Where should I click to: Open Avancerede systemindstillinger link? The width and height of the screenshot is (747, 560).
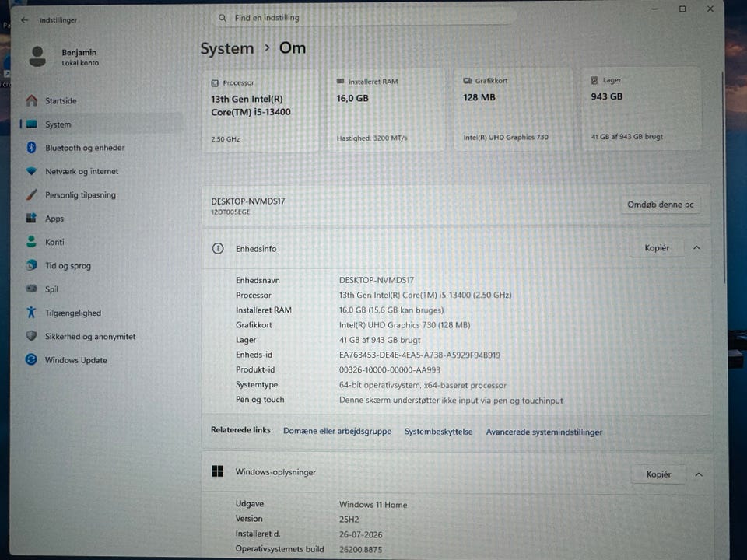coord(544,432)
